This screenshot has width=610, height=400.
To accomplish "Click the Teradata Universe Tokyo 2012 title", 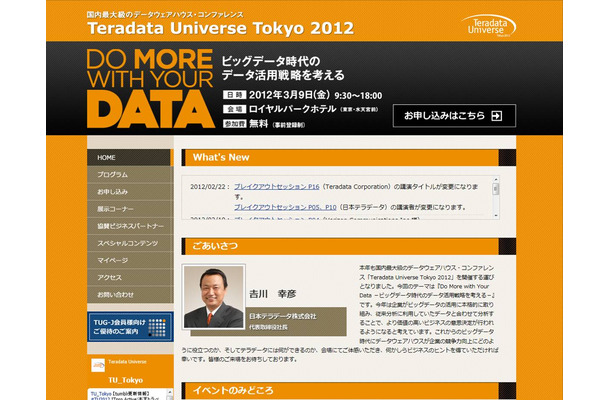I will [221, 28].
